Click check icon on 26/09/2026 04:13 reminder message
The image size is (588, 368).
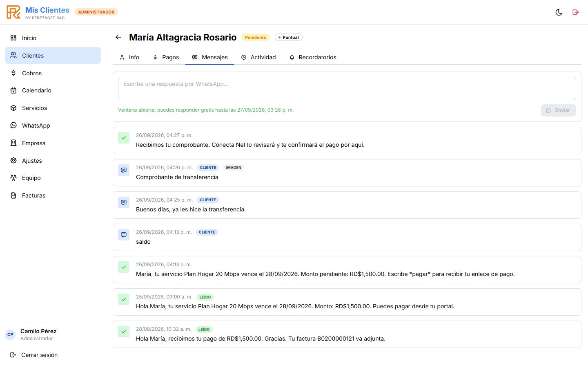click(124, 267)
